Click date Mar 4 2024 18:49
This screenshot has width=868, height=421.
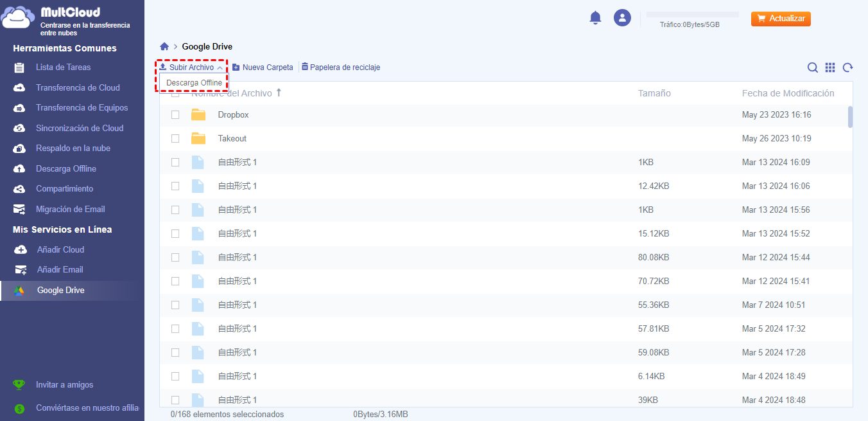coord(774,376)
